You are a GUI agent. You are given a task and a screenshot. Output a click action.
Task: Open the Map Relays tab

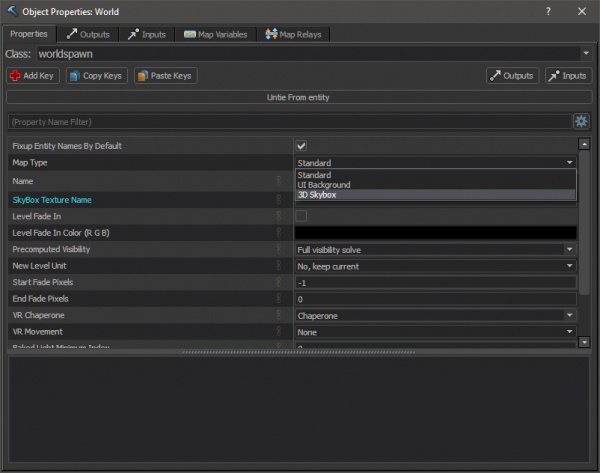(293, 34)
